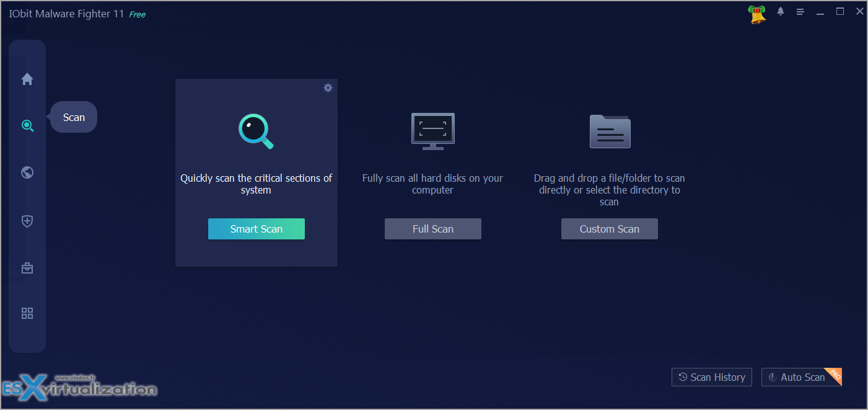Click "Fully scan all hard disks" description

point(433,184)
